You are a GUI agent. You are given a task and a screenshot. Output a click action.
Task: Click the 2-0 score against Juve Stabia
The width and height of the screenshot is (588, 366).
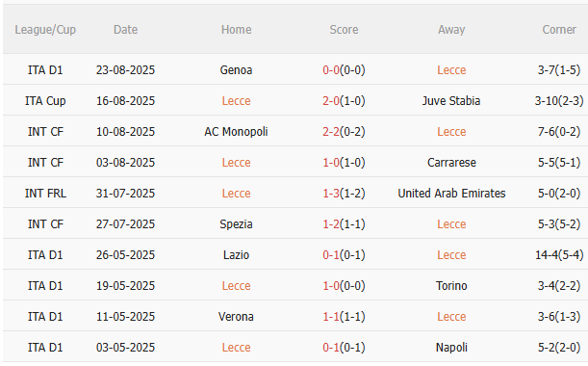point(331,101)
